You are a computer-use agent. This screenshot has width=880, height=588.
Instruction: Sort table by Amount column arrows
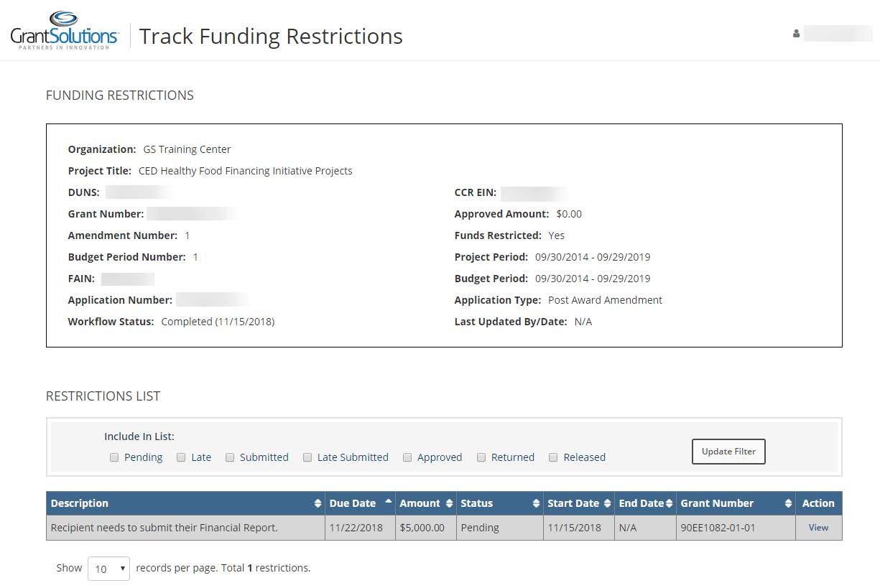coord(449,504)
